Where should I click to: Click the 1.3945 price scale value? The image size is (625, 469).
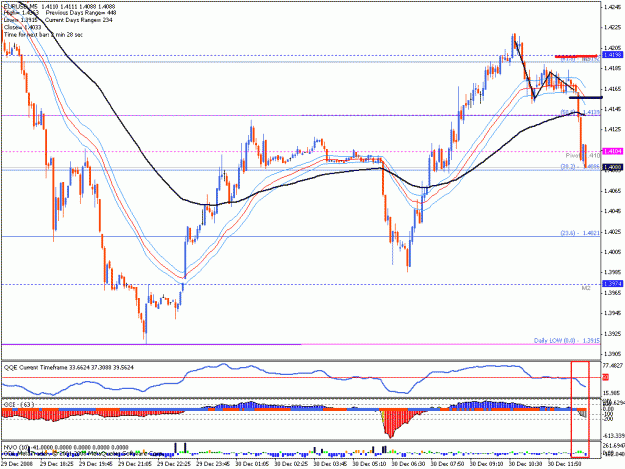[x=612, y=313]
